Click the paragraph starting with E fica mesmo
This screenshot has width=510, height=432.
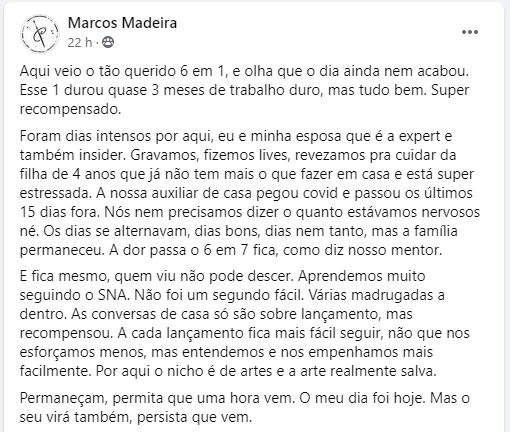244,324
